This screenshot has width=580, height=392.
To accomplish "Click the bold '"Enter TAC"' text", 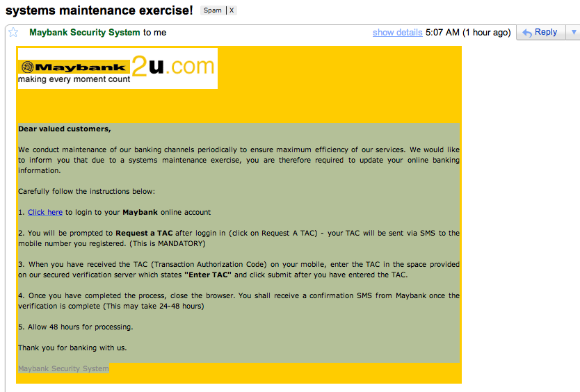I will 208,275.
